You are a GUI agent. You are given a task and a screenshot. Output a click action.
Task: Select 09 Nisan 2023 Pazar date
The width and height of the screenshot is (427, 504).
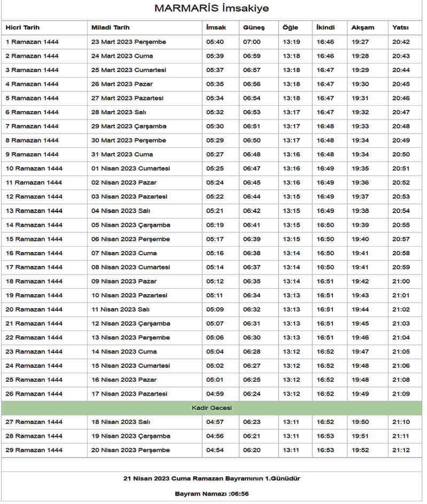click(124, 281)
